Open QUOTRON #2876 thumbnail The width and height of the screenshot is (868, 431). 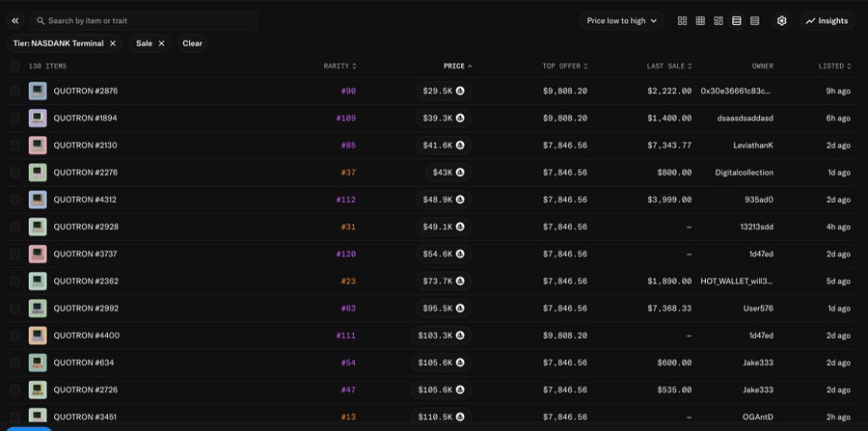(38, 91)
